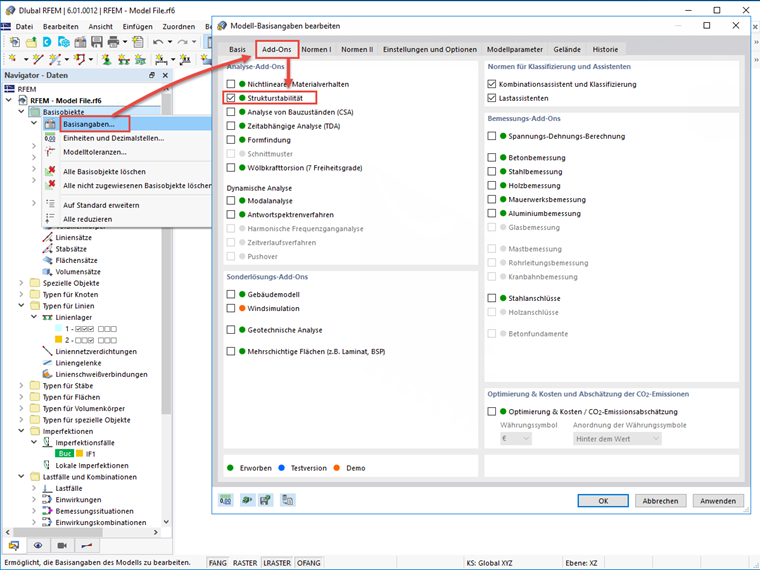This screenshot has width=760, height=570.
Task: Click the printer icon in the toolbar
Action: tap(113, 42)
